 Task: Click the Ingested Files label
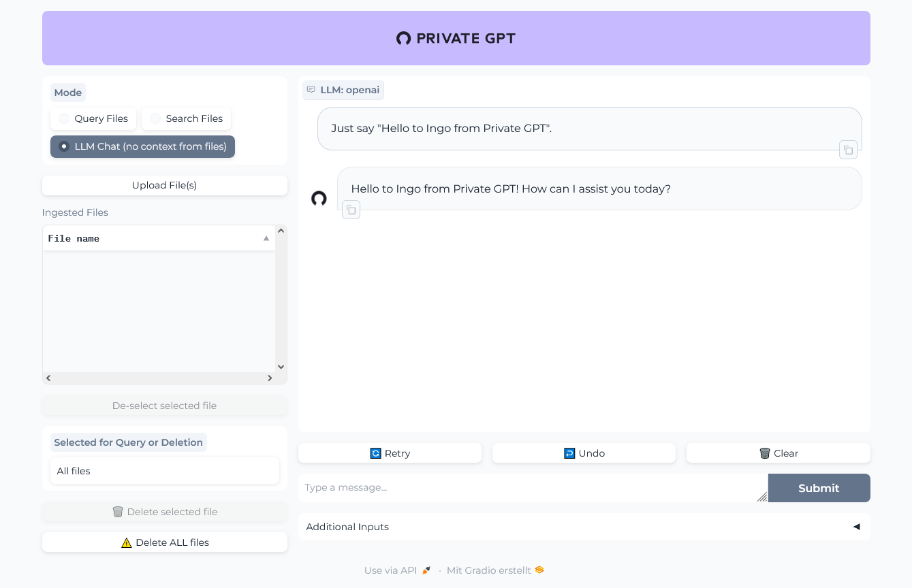[75, 212]
